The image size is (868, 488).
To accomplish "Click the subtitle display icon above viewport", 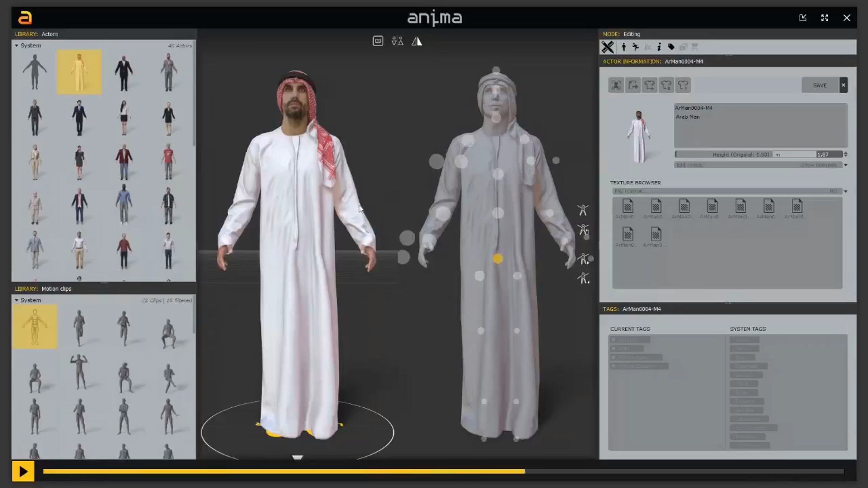I will coord(378,41).
